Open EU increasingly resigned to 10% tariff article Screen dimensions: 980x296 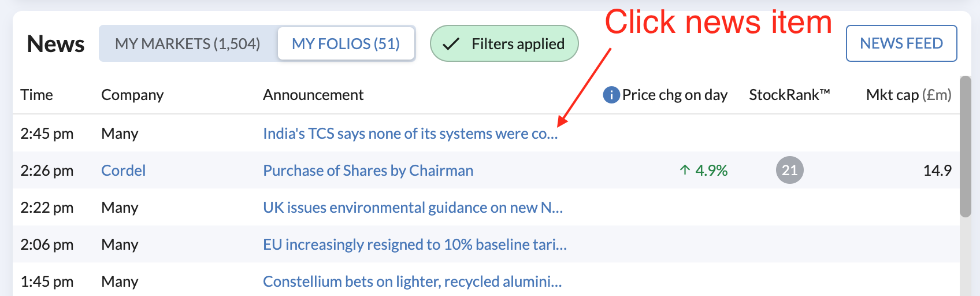coord(415,245)
